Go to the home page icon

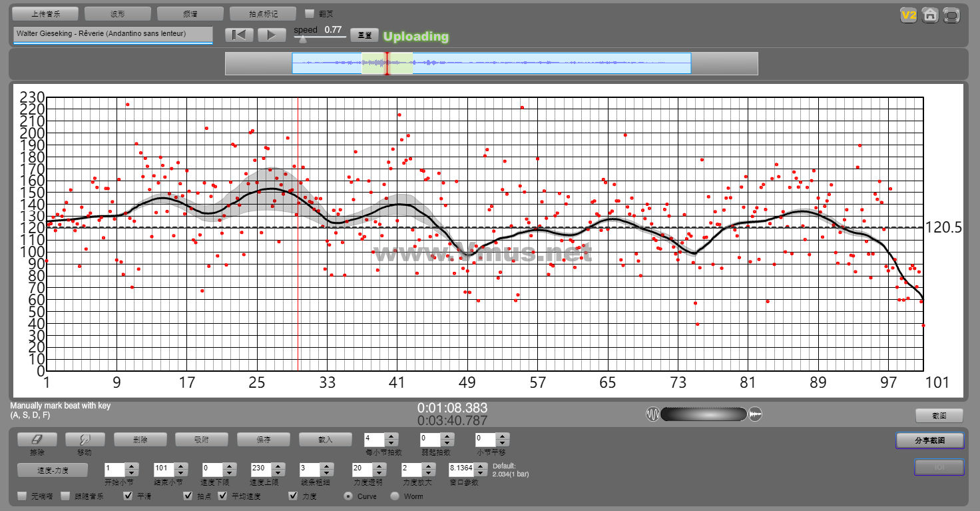pos(930,15)
